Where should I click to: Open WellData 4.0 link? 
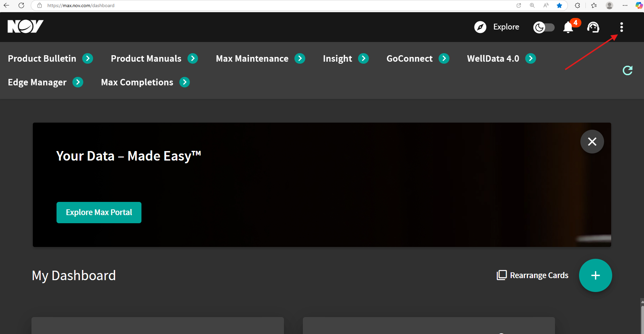pos(493,59)
